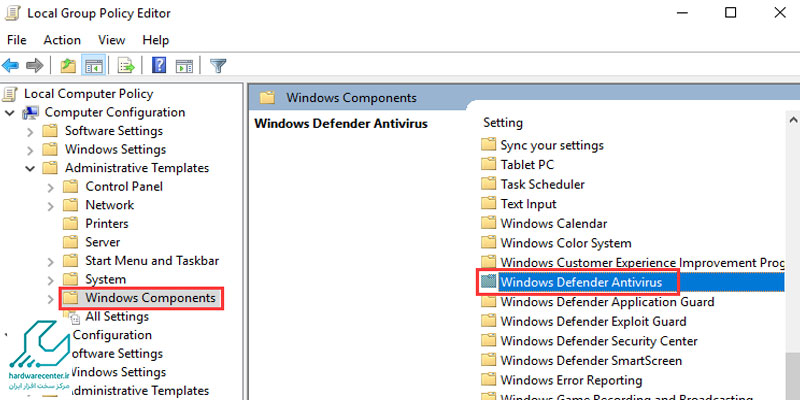This screenshot has width=800, height=400.
Task: Collapse the Administrative Templates node
Action: pyautogui.click(x=30, y=168)
